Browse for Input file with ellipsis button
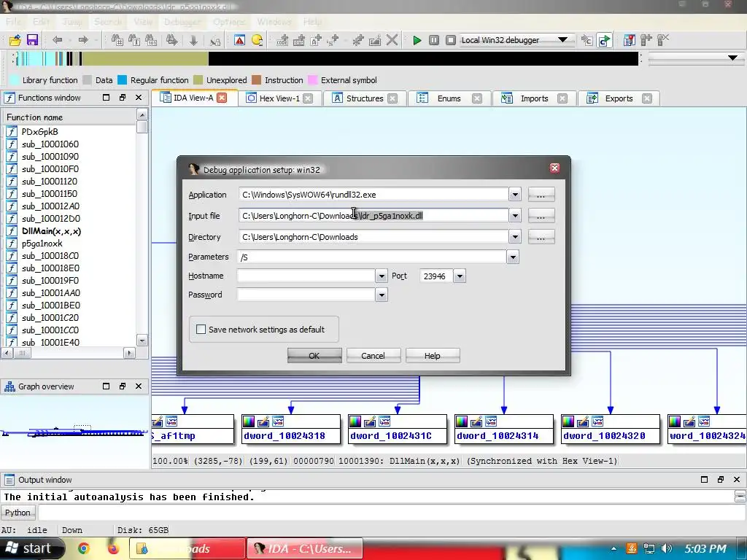Screen dimensions: 747x560 [541, 216]
